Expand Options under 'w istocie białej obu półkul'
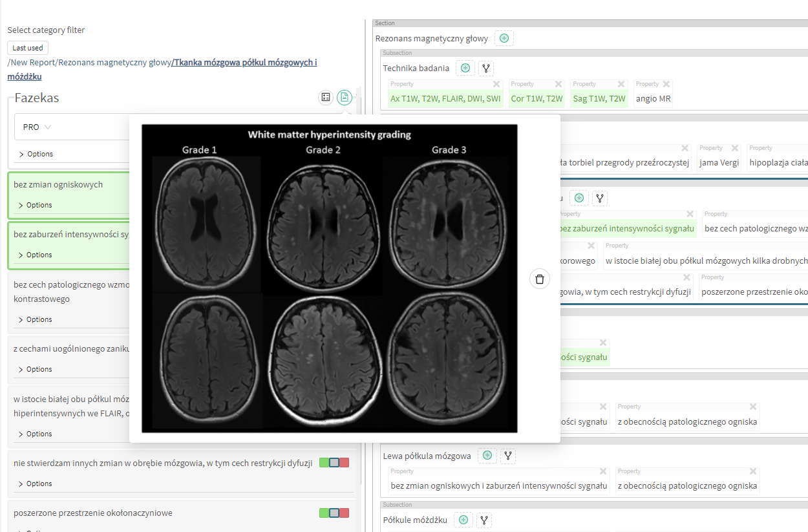This screenshot has height=532, width=808. (35, 434)
